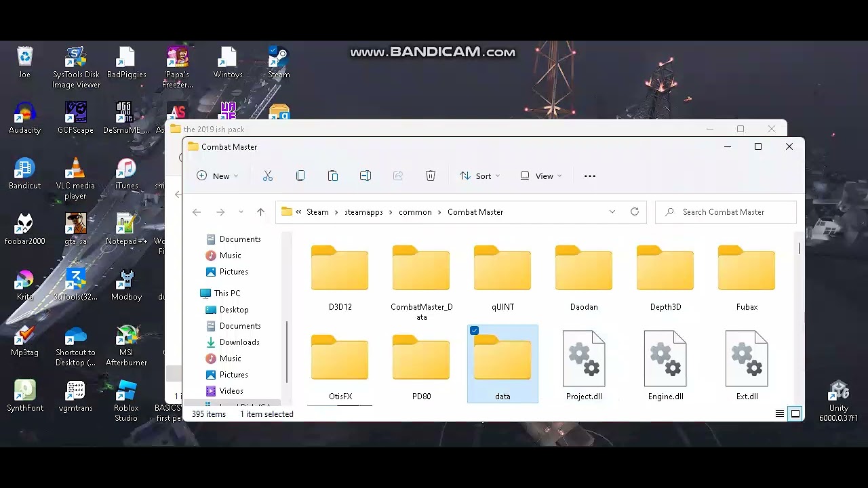Switch to large icons view in status bar

(x=795, y=413)
